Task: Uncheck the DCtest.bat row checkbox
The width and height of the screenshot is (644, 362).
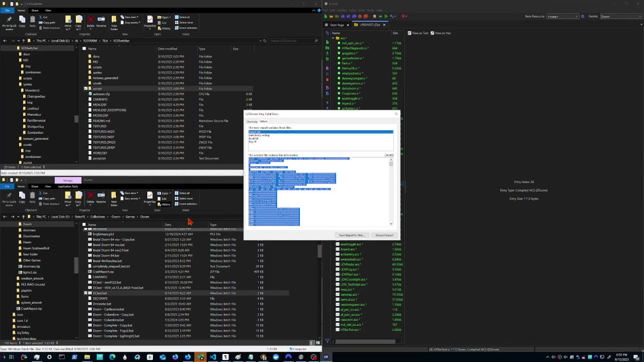Action: click(86, 293)
